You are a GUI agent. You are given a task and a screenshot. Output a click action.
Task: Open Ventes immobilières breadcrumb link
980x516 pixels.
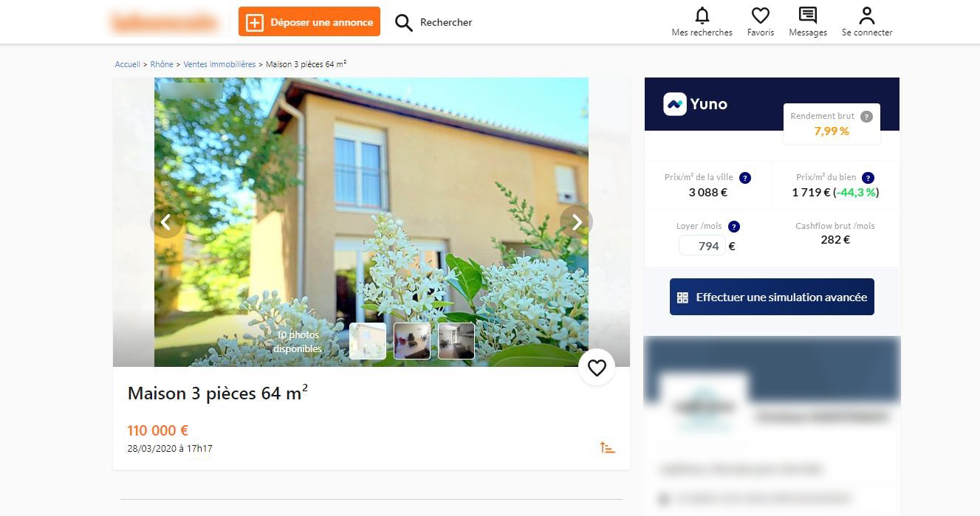pyautogui.click(x=219, y=64)
